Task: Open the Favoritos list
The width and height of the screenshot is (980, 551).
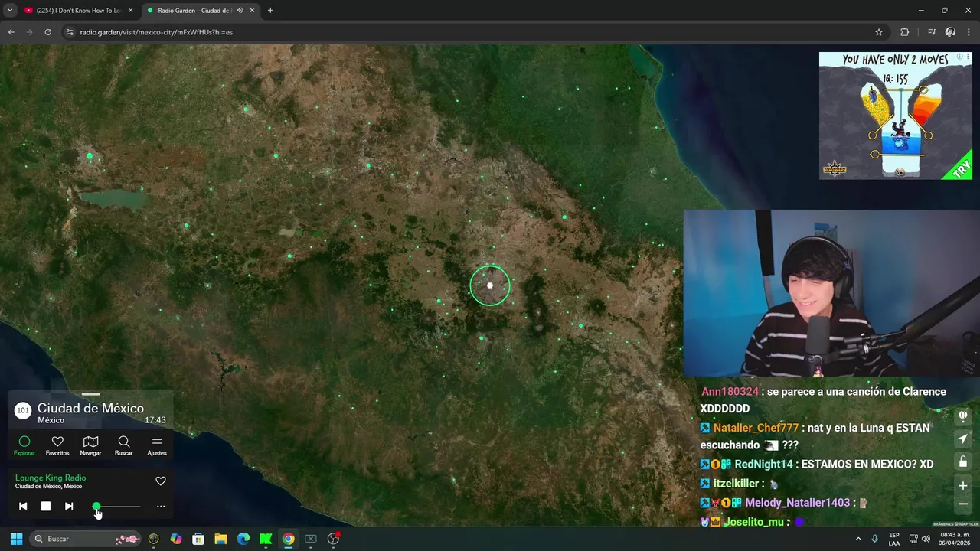Action: coord(57,446)
